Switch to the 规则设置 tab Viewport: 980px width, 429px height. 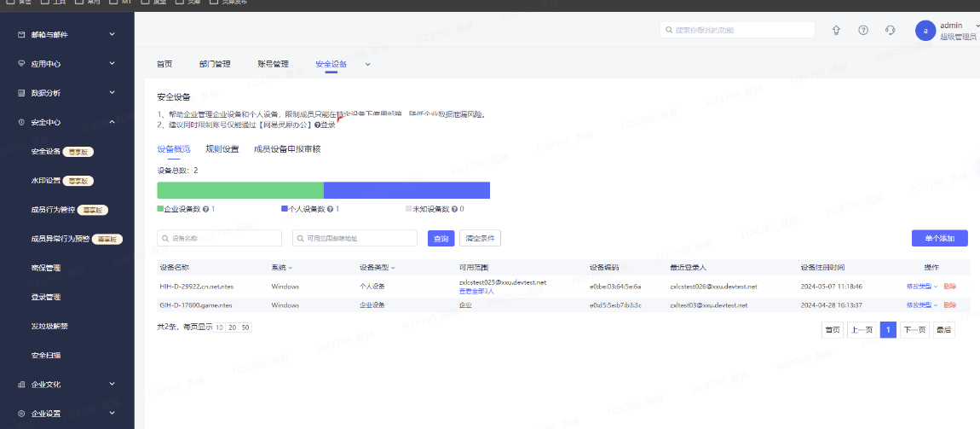tap(222, 149)
